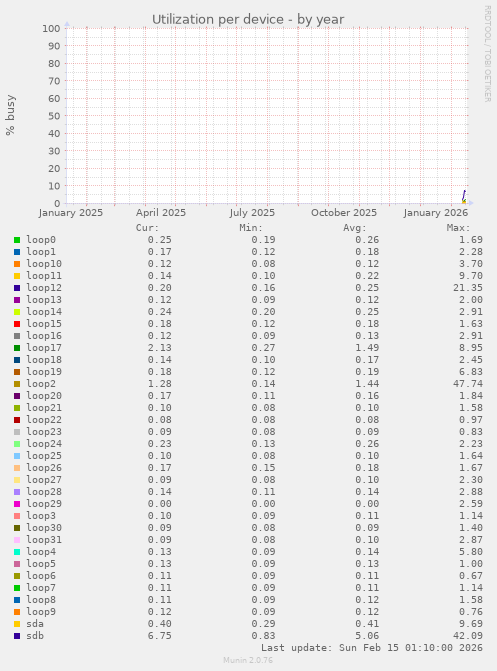
Task: Click the 'October 2025' x-axis label
Action: [x=344, y=213]
